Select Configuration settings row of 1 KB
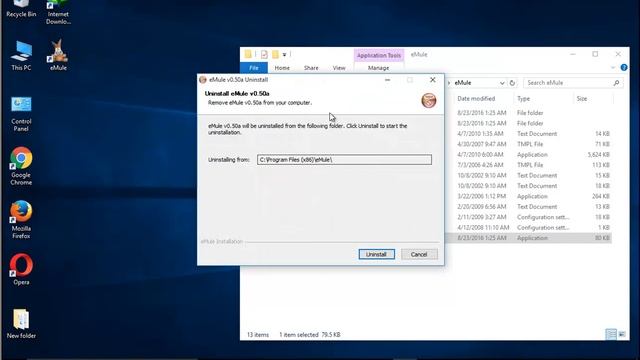The image size is (640, 360). tap(529, 227)
